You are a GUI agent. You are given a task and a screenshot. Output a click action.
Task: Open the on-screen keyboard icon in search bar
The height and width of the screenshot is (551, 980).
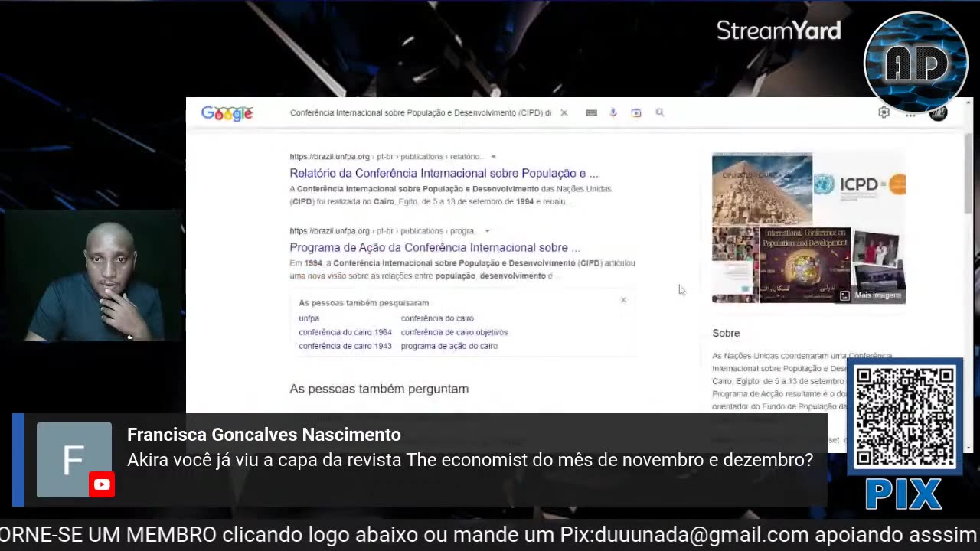pyautogui.click(x=591, y=112)
